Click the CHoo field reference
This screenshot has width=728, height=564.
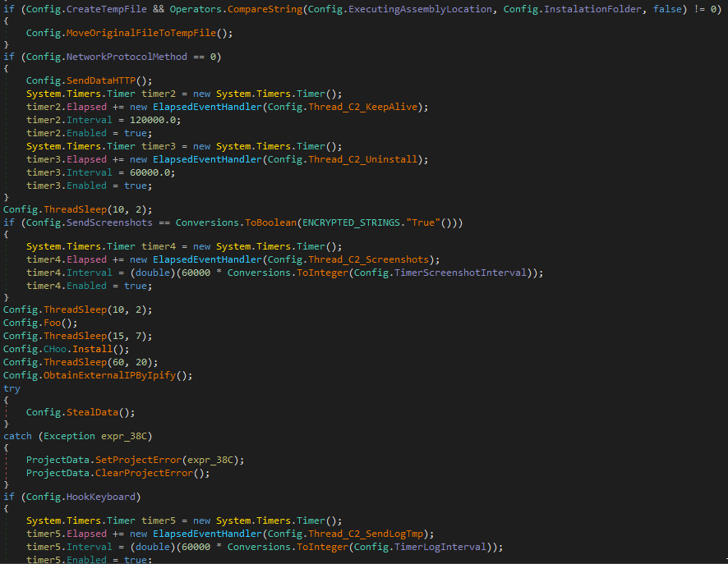click(55, 349)
